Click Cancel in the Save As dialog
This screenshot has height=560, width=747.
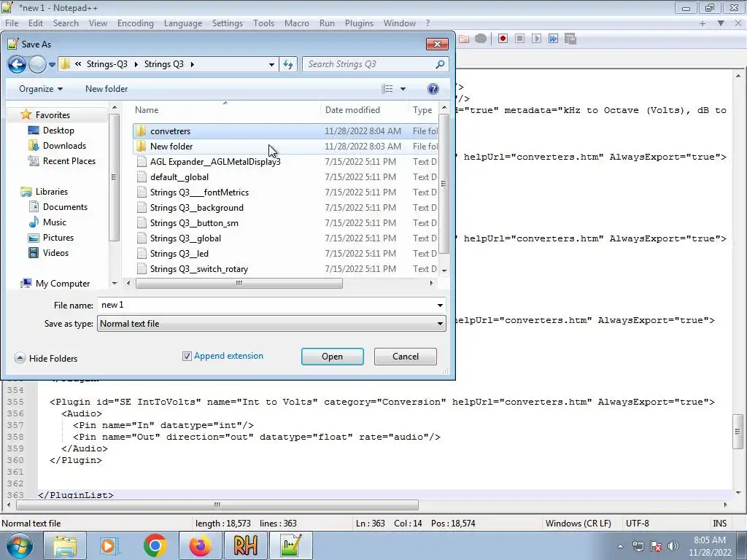406,357
